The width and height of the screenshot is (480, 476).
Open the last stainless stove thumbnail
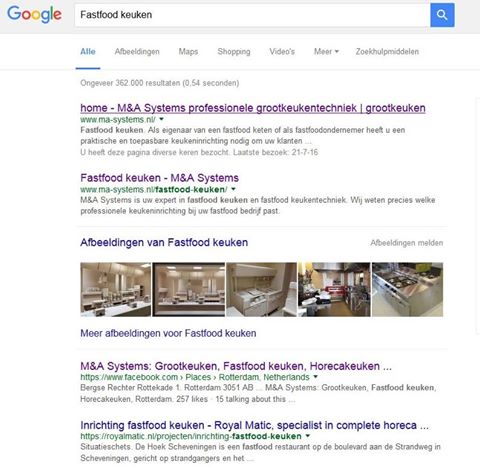pos(408,289)
